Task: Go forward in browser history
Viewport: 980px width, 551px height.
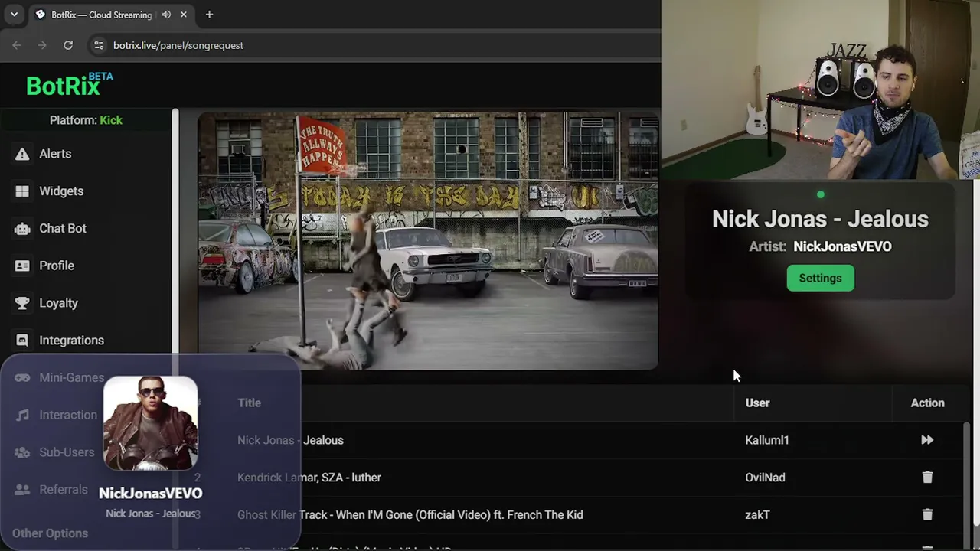Action: 42,45
